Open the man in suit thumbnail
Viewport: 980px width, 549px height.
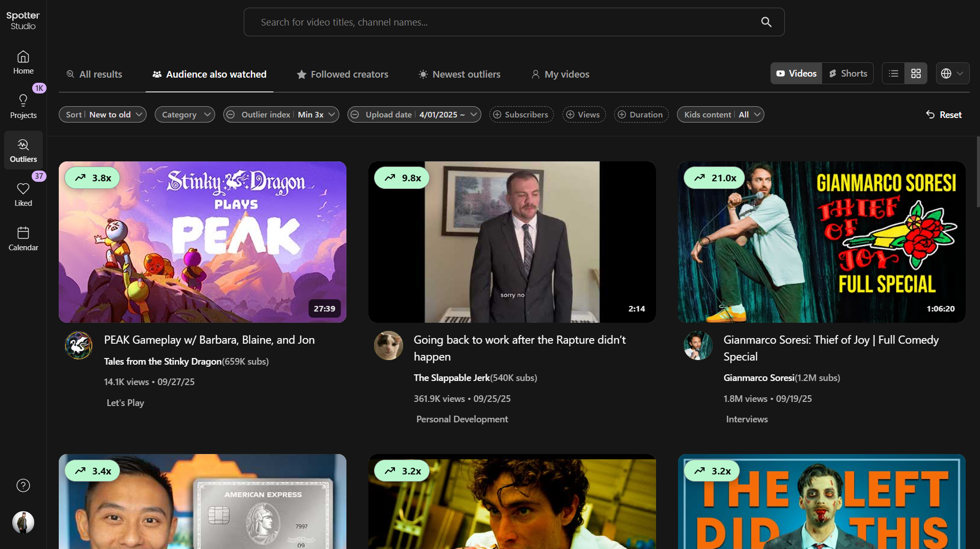point(512,242)
